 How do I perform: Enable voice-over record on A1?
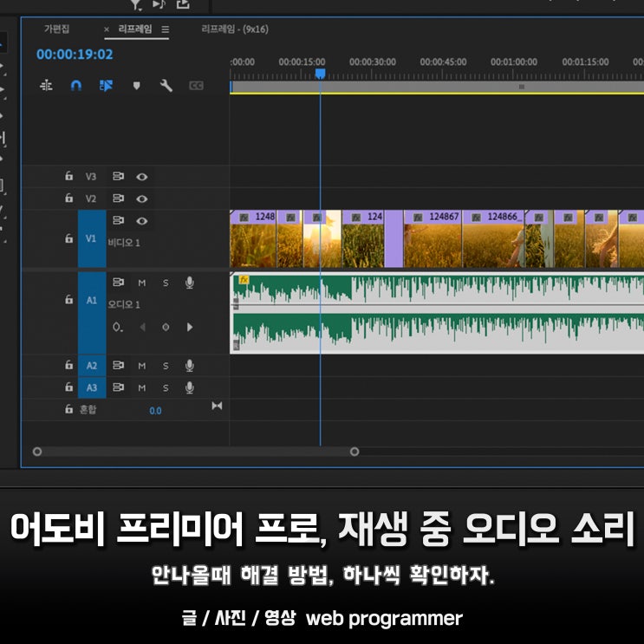coord(189,283)
